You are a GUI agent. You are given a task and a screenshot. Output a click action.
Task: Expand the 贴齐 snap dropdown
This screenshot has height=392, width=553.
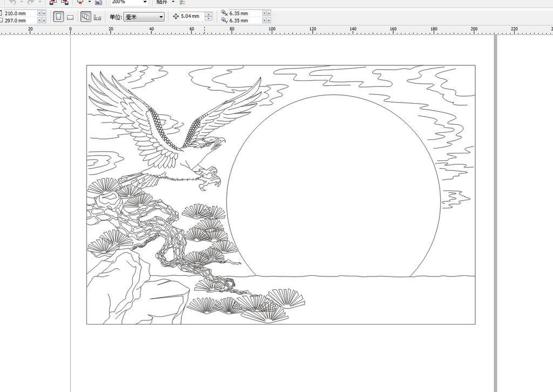pyautogui.click(x=173, y=2)
